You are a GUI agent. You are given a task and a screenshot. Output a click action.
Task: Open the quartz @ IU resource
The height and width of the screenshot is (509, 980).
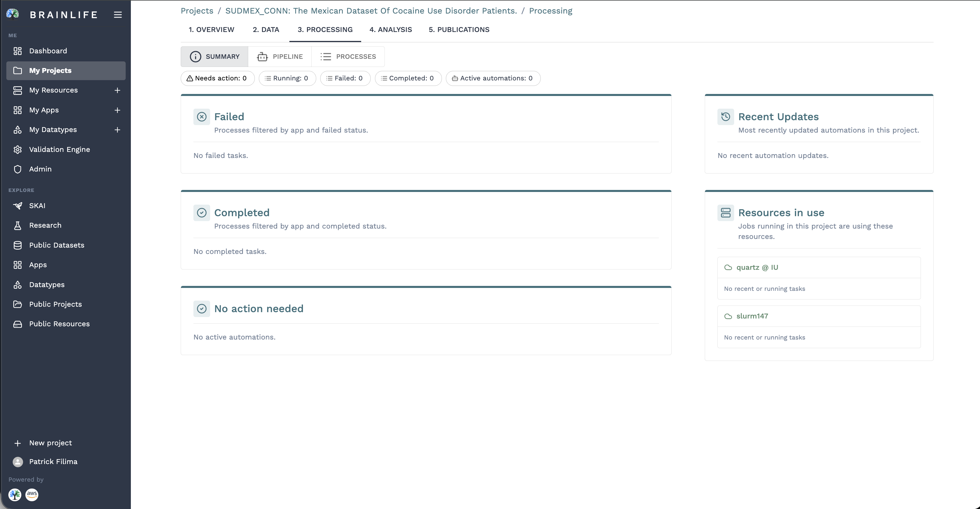tap(757, 267)
